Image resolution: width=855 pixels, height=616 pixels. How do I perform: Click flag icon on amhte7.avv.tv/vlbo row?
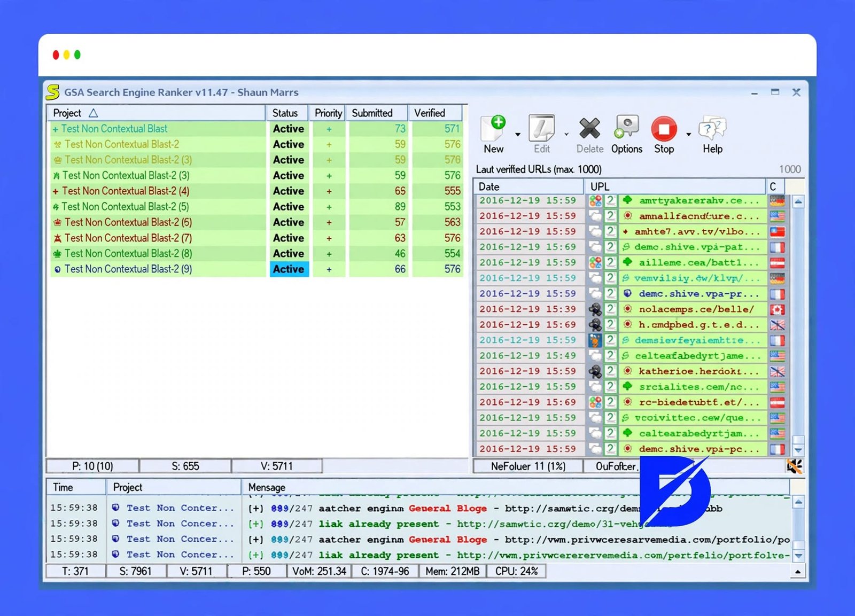pos(777,231)
